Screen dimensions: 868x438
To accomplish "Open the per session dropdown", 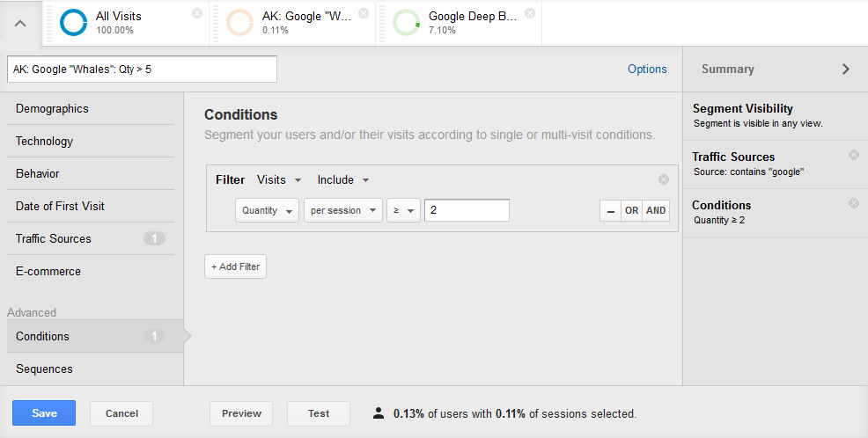I will click(343, 211).
